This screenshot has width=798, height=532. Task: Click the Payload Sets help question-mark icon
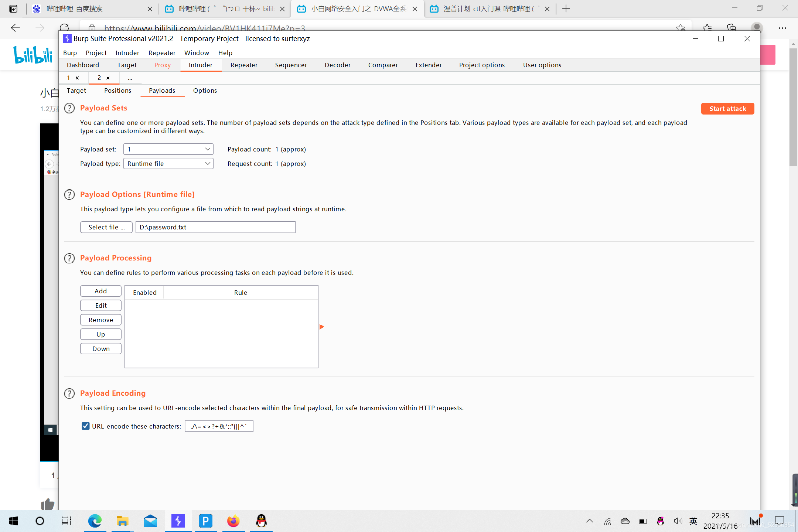coord(69,108)
